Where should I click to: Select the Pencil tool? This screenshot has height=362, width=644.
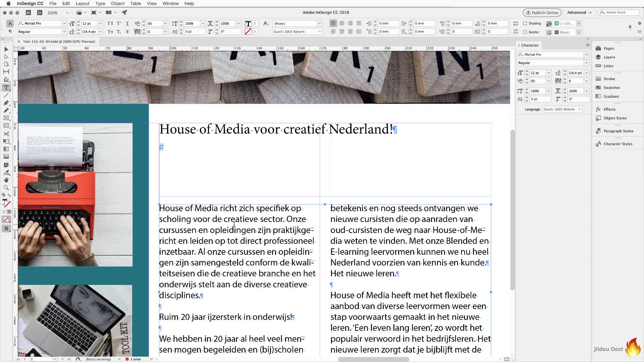click(6, 110)
